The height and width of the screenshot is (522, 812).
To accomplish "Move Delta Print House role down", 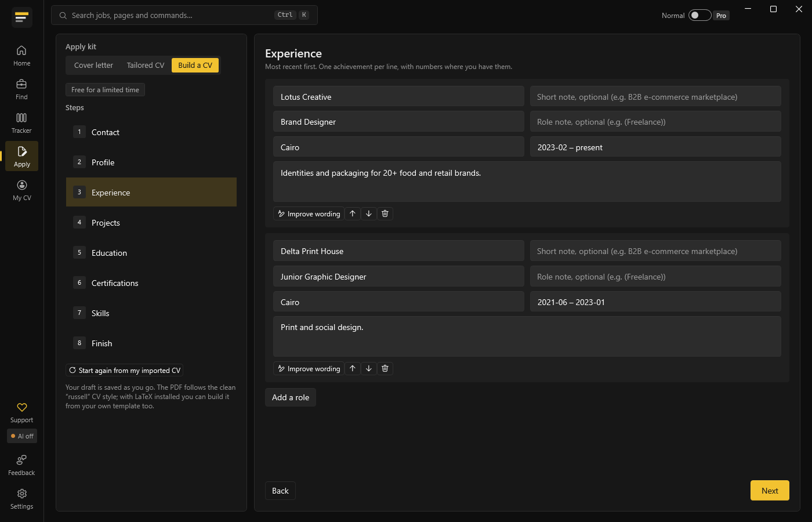I will click(x=369, y=368).
